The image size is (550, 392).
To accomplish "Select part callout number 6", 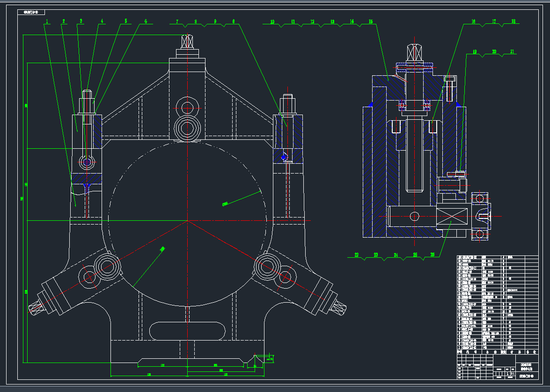I will click(x=146, y=21).
